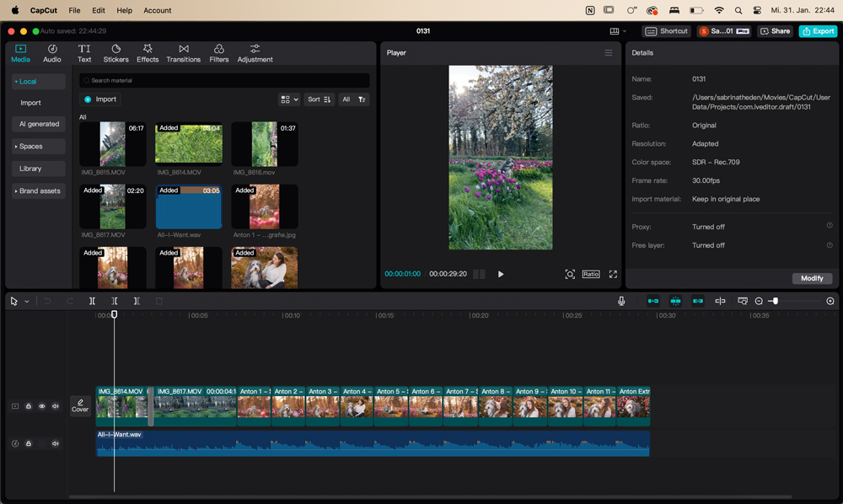Open the Edit menu in menu bar

tap(99, 10)
